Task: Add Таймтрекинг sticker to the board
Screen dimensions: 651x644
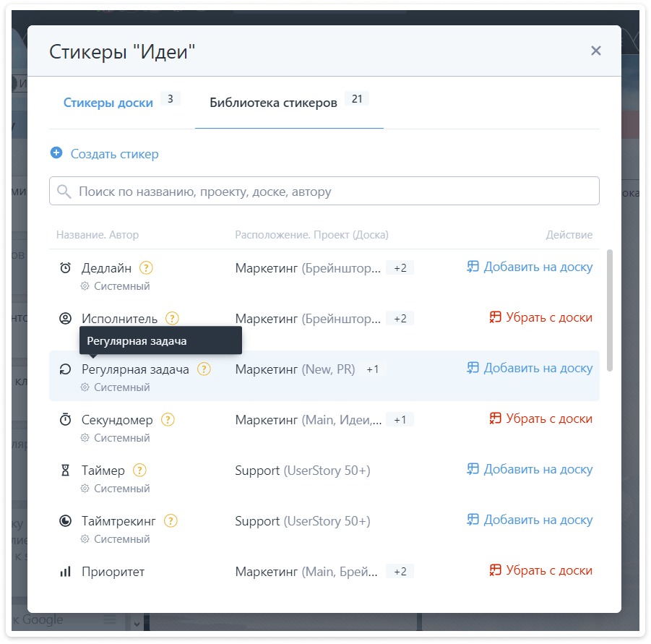Action: tap(530, 520)
